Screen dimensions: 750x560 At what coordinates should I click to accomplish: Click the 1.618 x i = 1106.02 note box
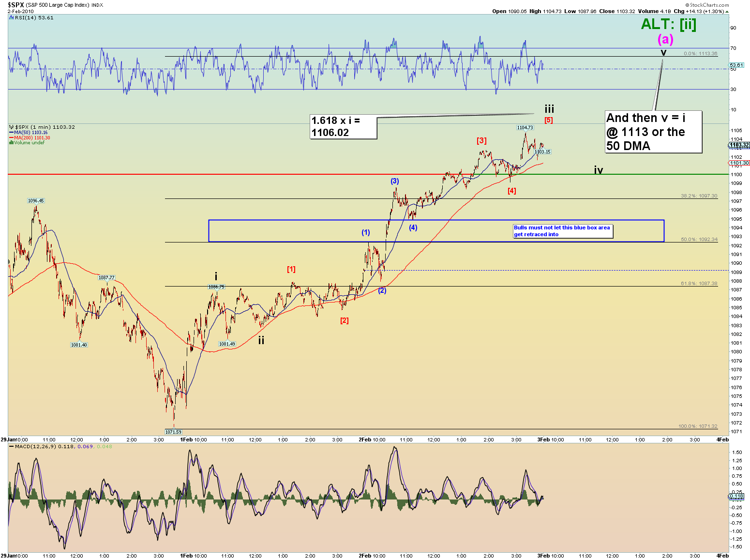(344, 126)
